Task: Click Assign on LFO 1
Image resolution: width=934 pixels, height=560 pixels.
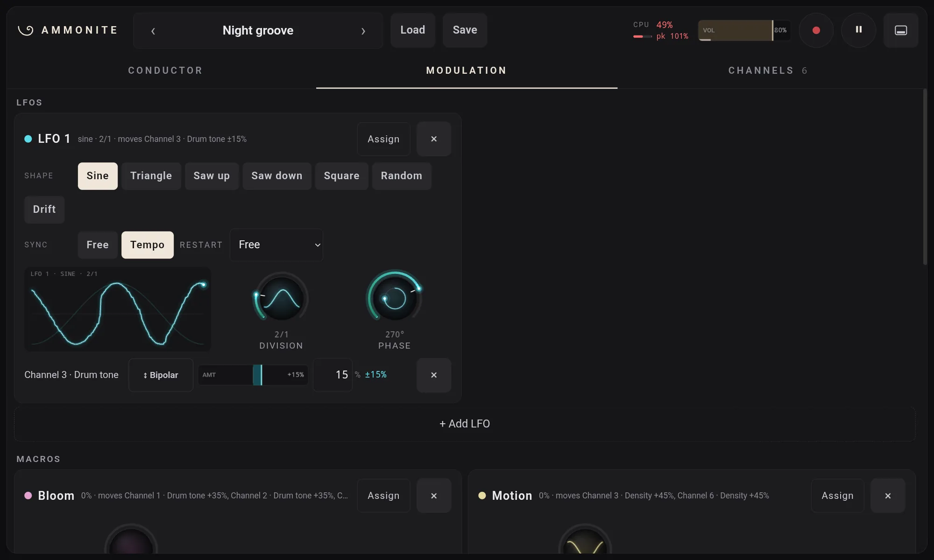Action: pyautogui.click(x=383, y=139)
